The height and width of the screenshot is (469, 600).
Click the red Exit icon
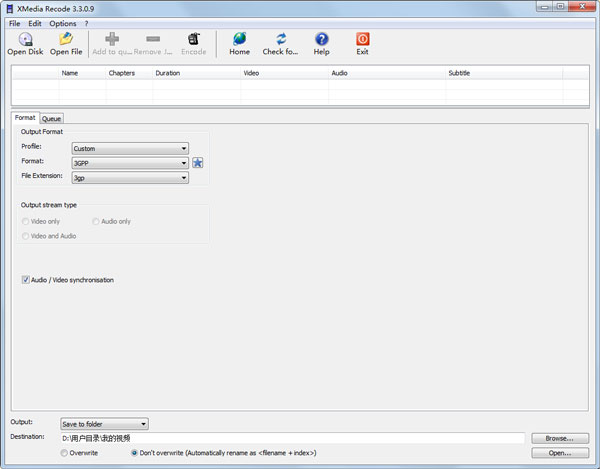(362, 39)
